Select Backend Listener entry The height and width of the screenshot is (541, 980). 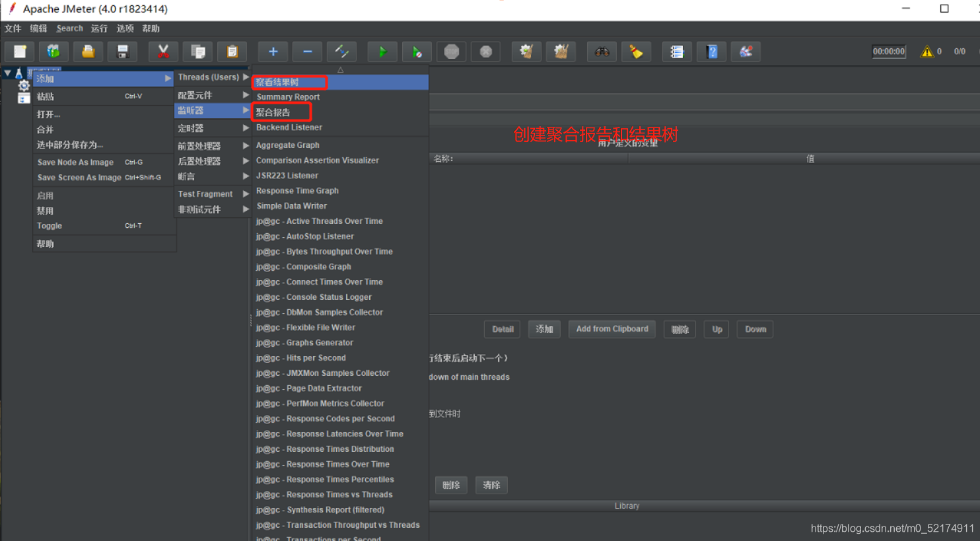[340, 127]
